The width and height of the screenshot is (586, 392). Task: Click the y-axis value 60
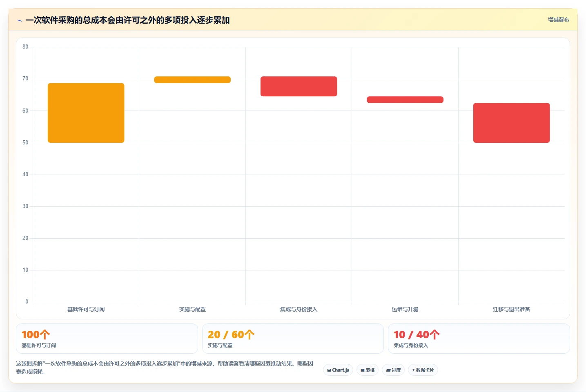(x=25, y=111)
